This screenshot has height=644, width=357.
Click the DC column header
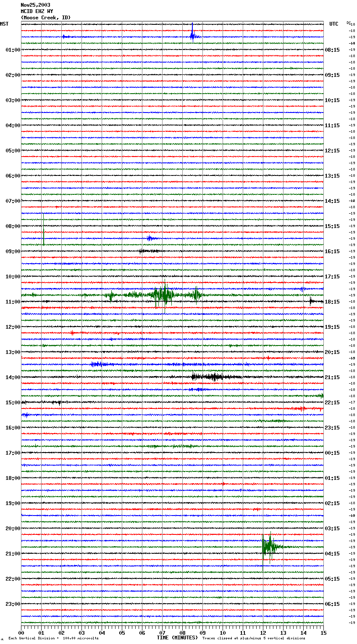click(349, 23)
